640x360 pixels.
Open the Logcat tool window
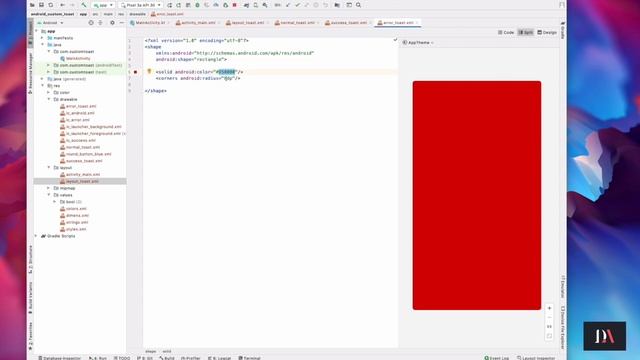click(x=219, y=358)
